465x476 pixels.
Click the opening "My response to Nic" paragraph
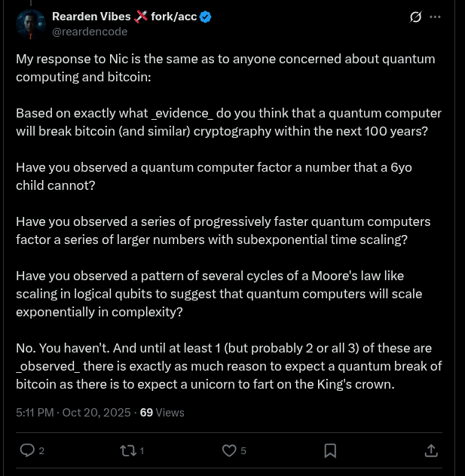(x=225, y=68)
